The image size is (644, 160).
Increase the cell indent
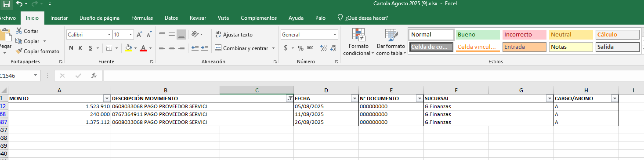(x=205, y=48)
